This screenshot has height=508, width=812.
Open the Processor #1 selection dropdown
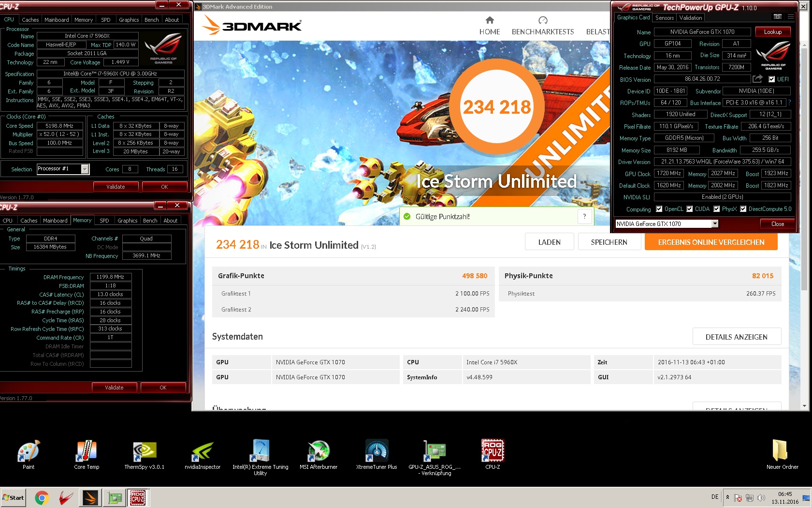coord(85,169)
